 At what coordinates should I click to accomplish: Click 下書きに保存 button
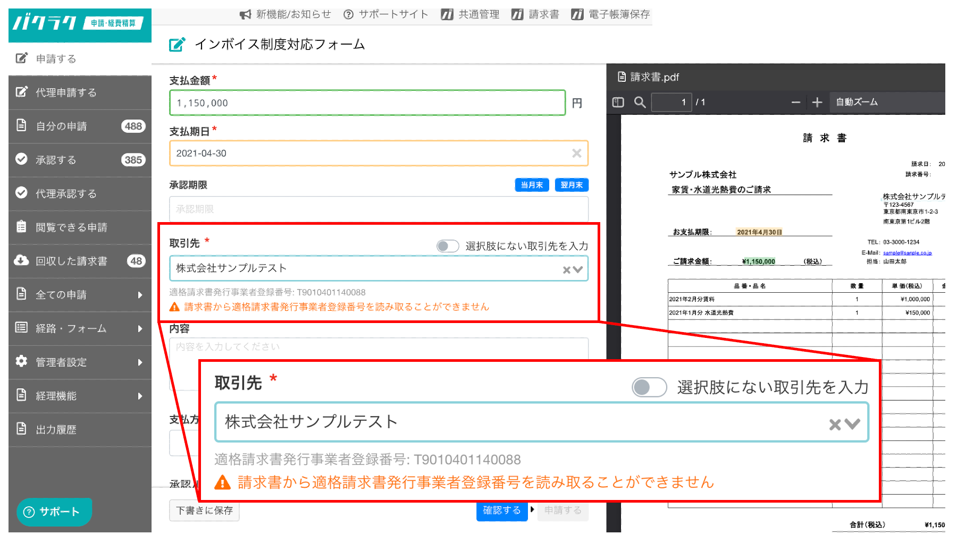click(204, 511)
